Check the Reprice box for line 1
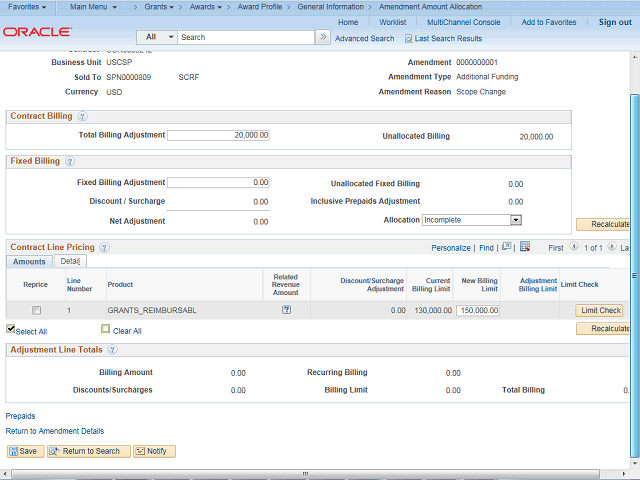The height and width of the screenshot is (480, 640). [37, 310]
